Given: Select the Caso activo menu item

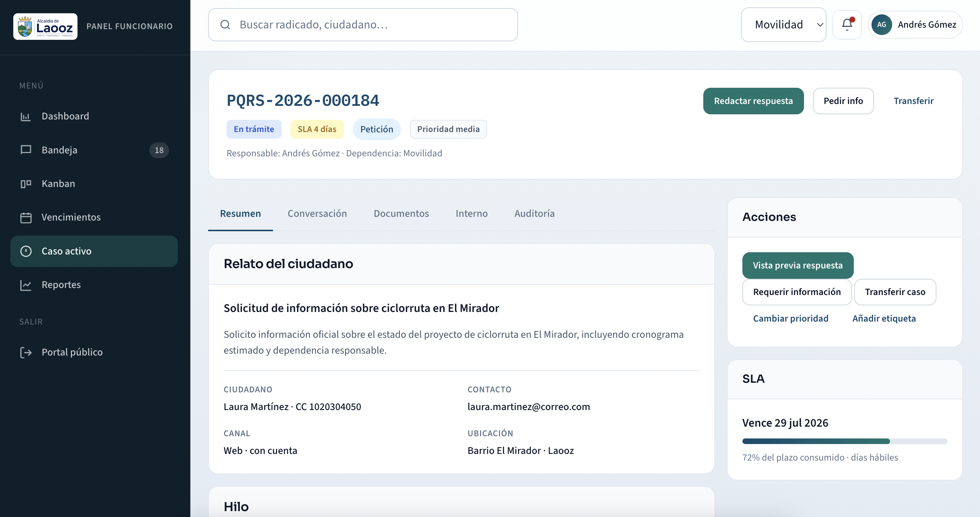Looking at the screenshot, I should click(x=94, y=251).
